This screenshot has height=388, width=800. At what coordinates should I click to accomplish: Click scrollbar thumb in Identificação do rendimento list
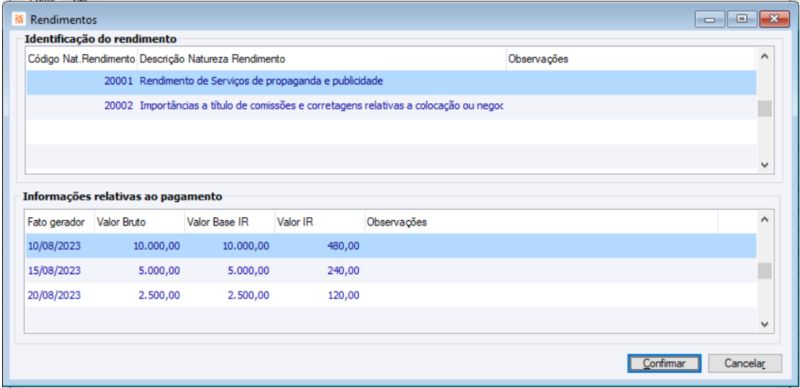(x=764, y=109)
